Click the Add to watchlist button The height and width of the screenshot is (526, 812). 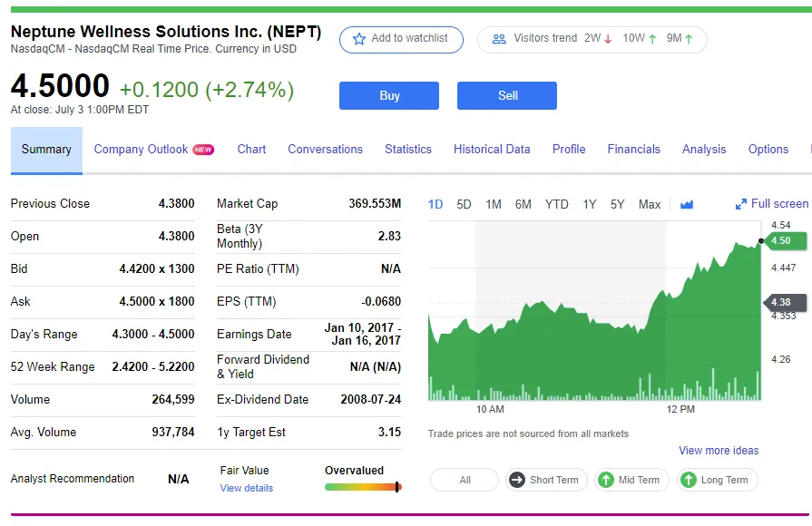pos(401,39)
